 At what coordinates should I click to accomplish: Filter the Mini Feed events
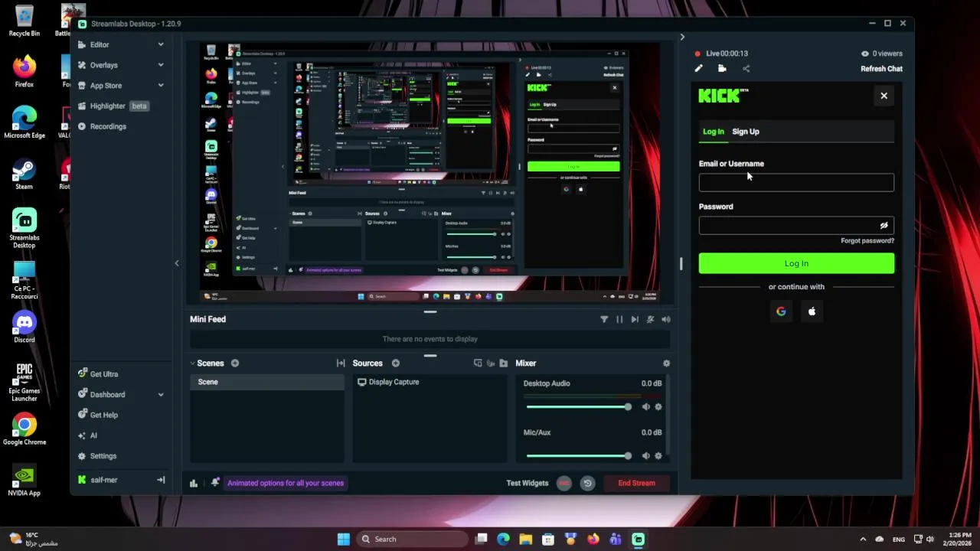click(604, 320)
